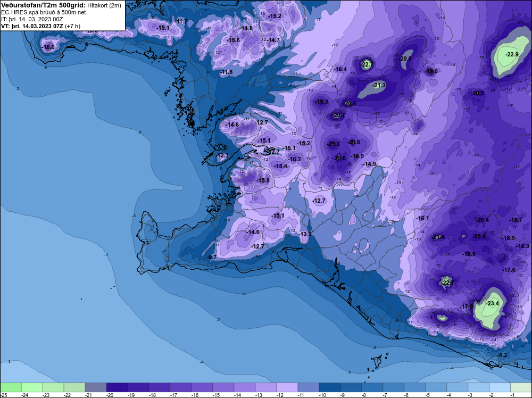
Task: Click the -14.8 temperature value
Action: 246,28
